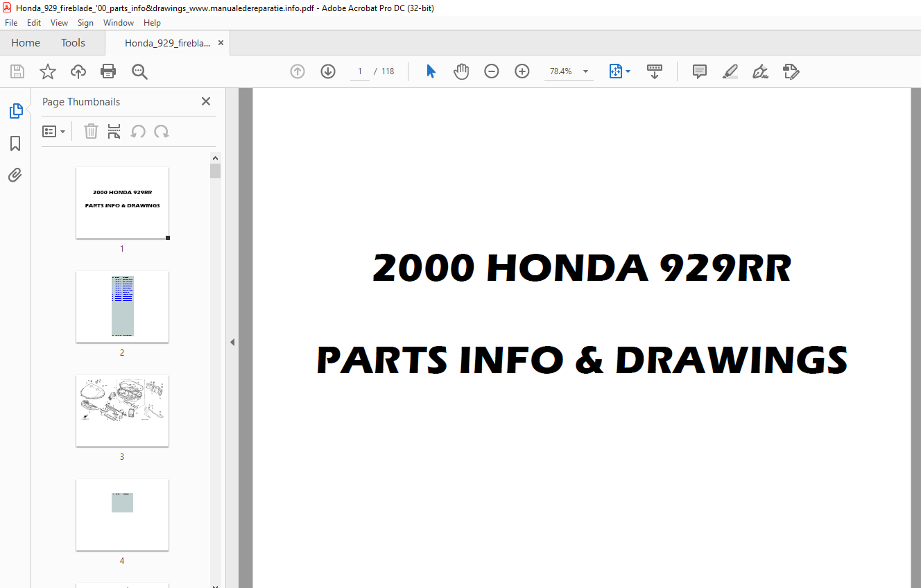Click the "2000 HONDA 929RR" heading text
This screenshot has height=588, width=921.
point(582,268)
